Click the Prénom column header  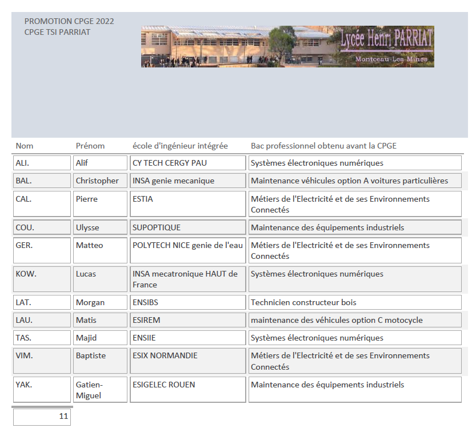(x=90, y=146)
